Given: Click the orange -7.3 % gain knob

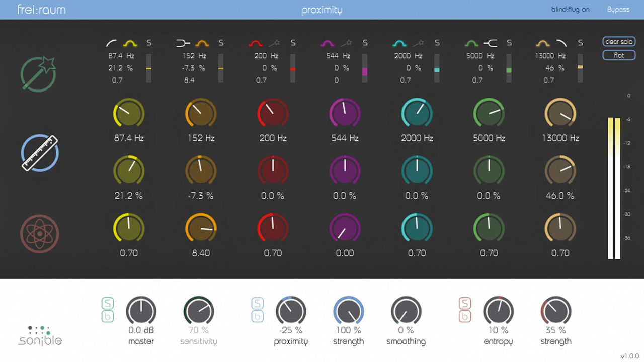Looking at the screenshot, I should pos(201,171).
